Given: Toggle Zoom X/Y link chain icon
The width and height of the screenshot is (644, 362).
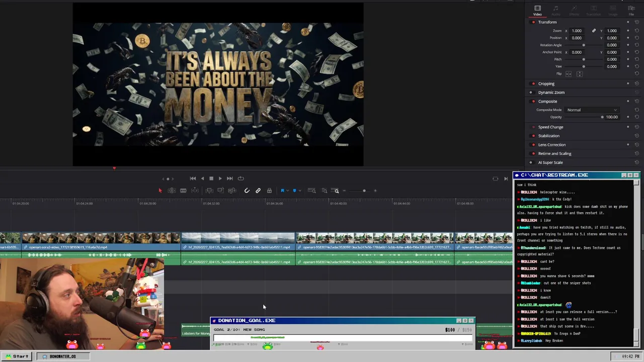Looking at the screenshot, I should click(x=594, y=31).
